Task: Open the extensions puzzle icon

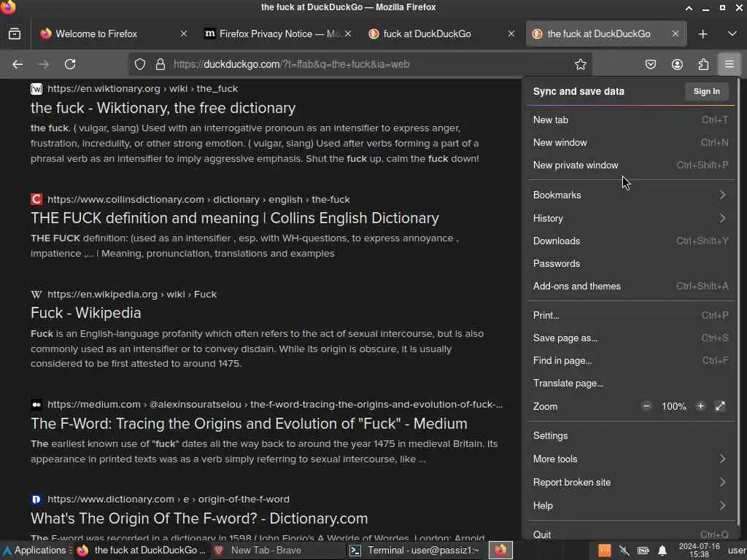Action: tap(703, 64)
